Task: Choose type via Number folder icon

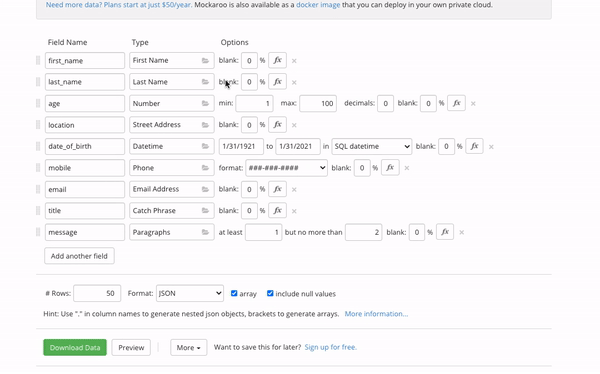Action: click(x=205, y=103)
